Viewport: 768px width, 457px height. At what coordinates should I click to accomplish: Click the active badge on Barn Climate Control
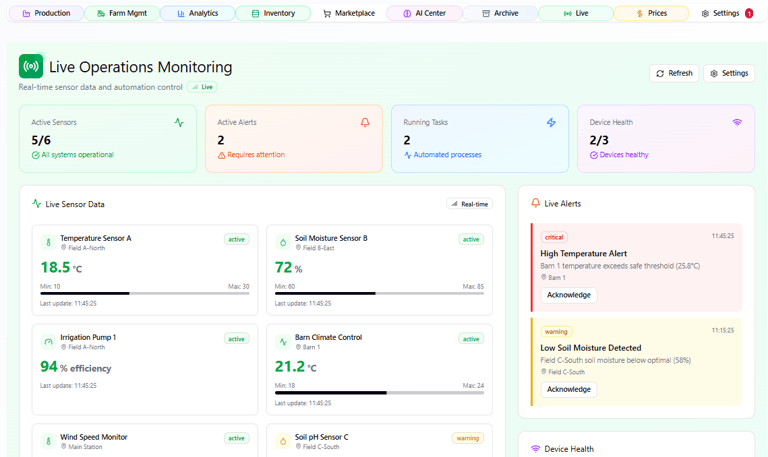coord(471,339)
